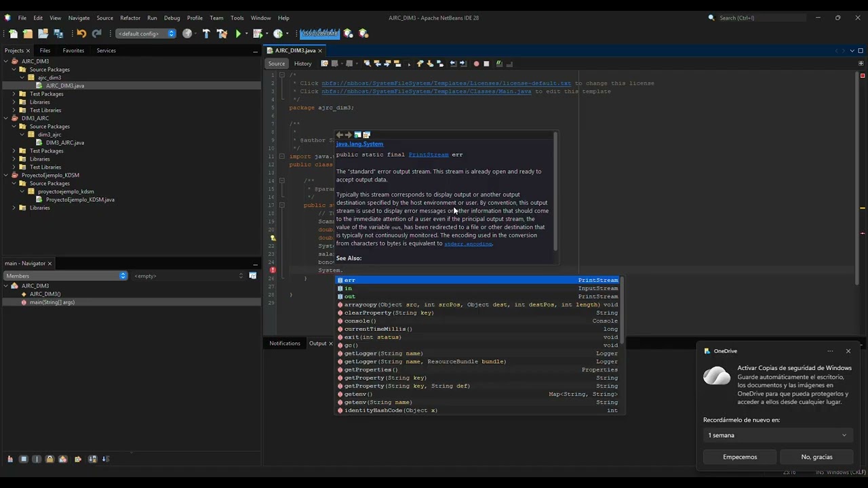Viewport: 868px width, 488px height.
Task: Follow the PrintStream link in javadoc popup
Action: click(x=429, y=155)
